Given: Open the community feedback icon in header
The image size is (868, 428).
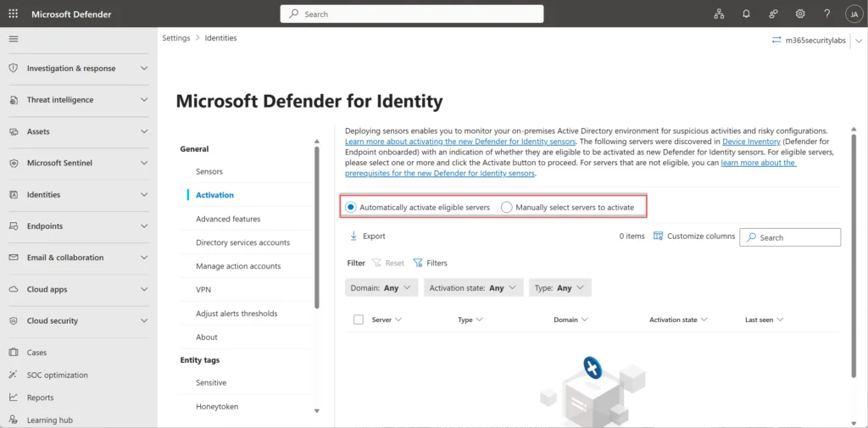Looking at the screenshot, I should [773, 14].
